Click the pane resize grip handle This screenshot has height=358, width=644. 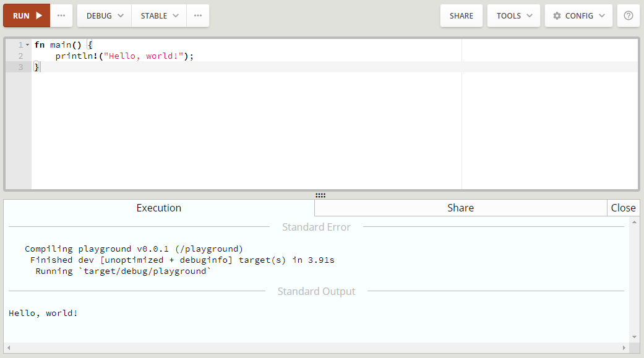coord(320,195)
